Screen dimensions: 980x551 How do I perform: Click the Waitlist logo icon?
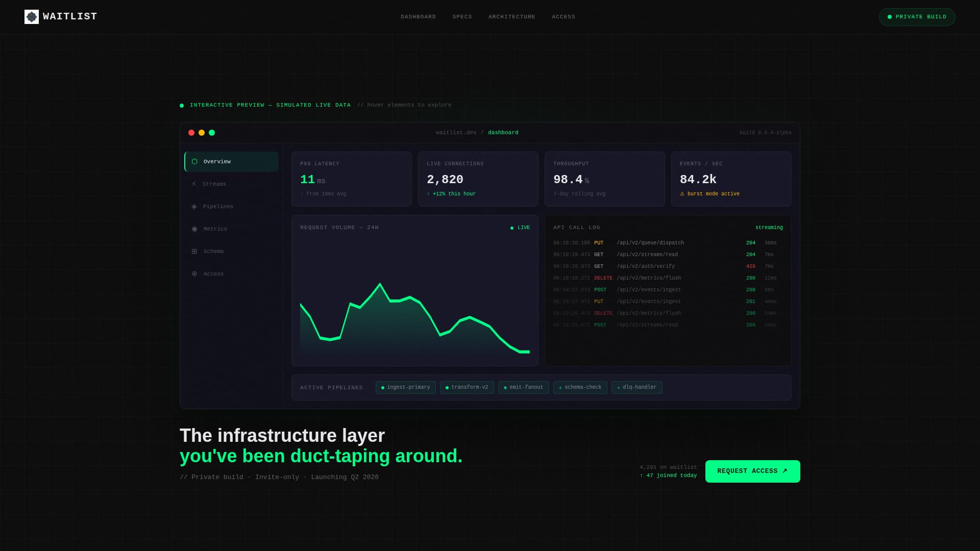tap(32, 17)
